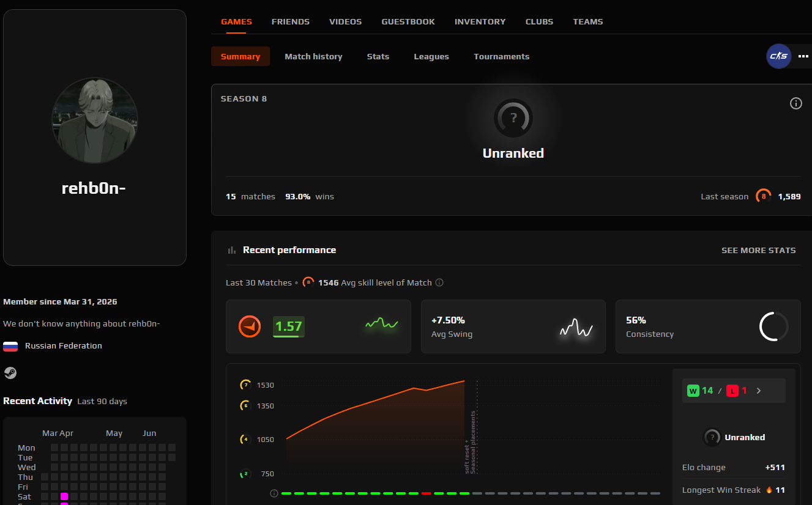
Task: Open the three-dot more options menu
Action: pos(803,56)
